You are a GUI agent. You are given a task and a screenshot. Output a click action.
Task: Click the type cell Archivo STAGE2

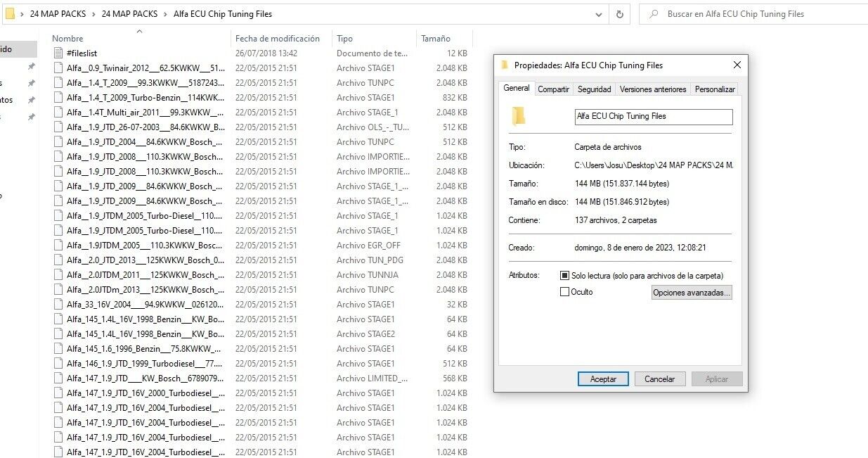(365, 334)
